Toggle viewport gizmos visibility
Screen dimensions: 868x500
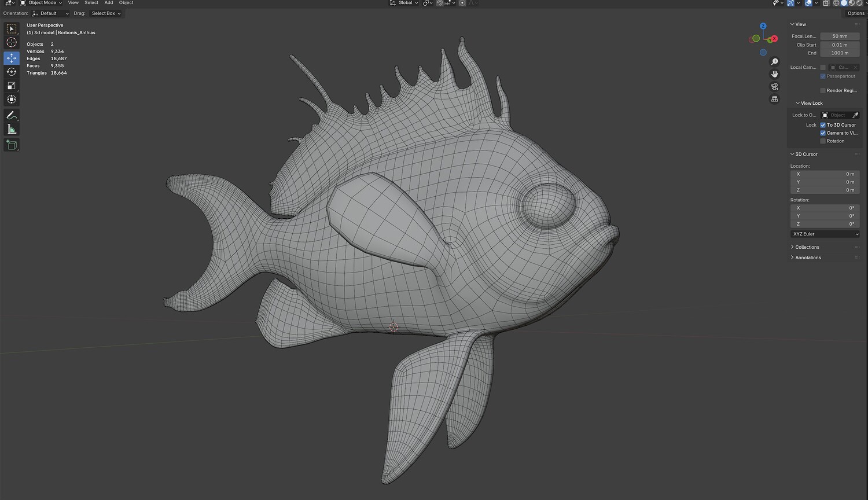(790, 3)
